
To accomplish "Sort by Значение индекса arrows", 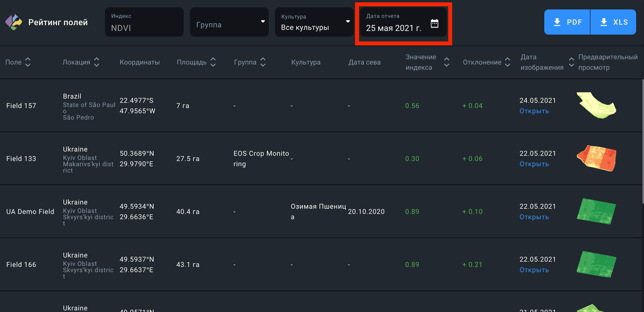I will click(x=446, y=62).
